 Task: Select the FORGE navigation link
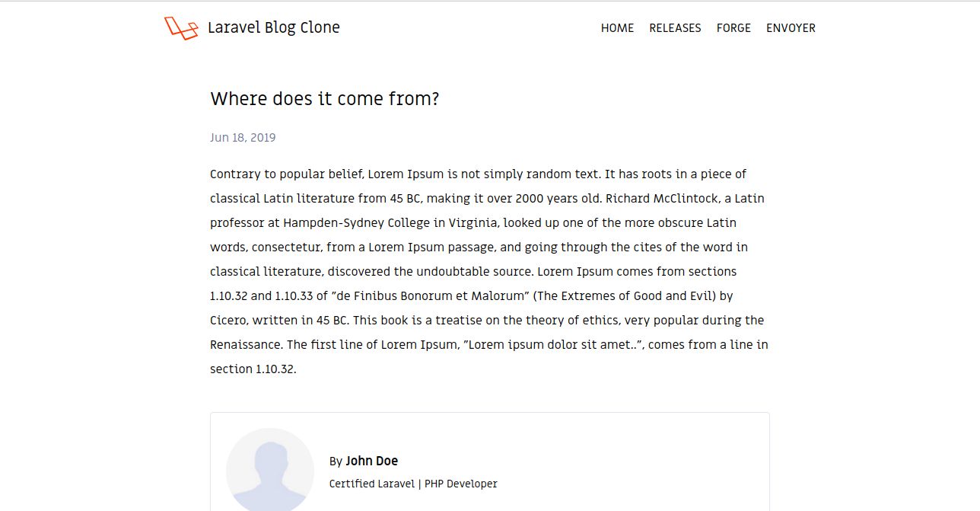733,28
